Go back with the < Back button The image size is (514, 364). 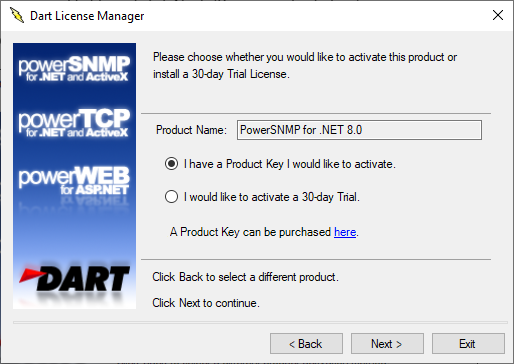tap(306, 344)
